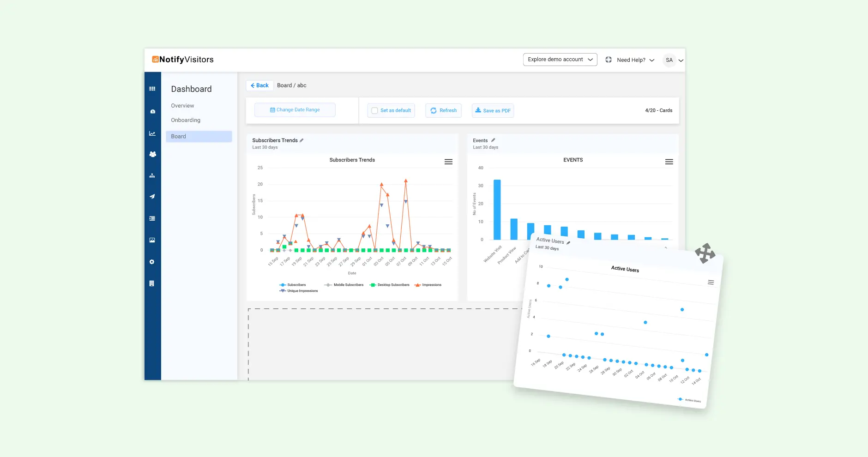This screenshot has width=868, height=457.
Task: Expand the Explore demo account dropdown
Action: coord(560,60)
